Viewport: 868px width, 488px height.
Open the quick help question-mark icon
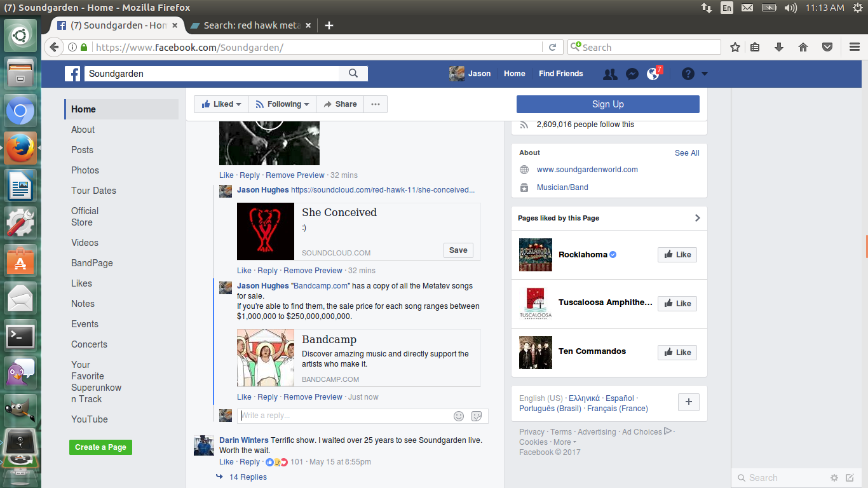(688, 74)
